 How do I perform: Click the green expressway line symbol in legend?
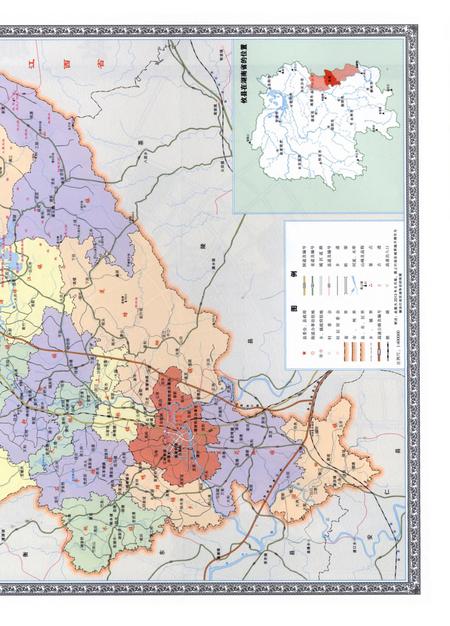[312, 285]
